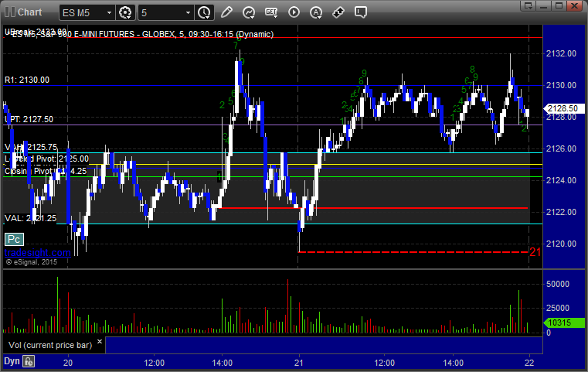The width and height of the screenshot is (588, 372).
Task: Open the tradesight.com link
Action: click(38, 253)
